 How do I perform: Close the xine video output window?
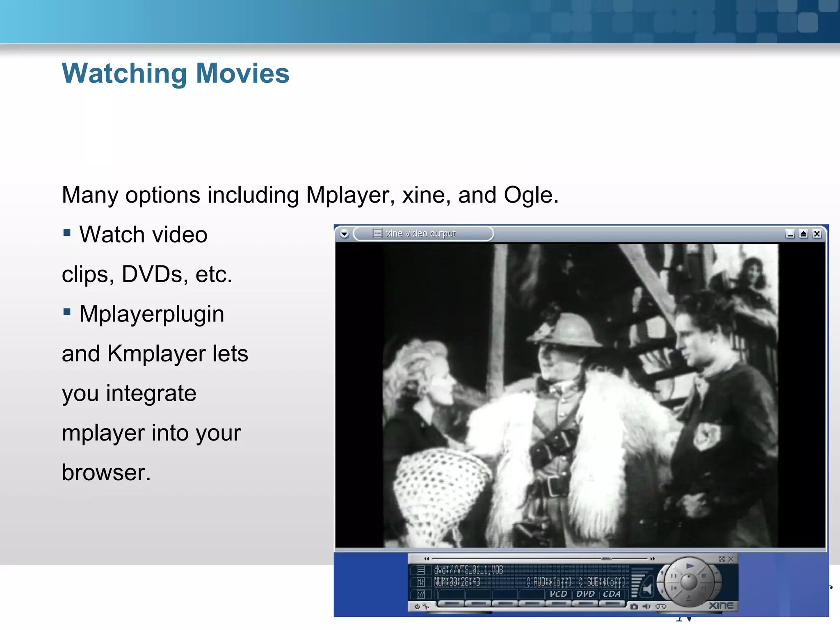817,234
